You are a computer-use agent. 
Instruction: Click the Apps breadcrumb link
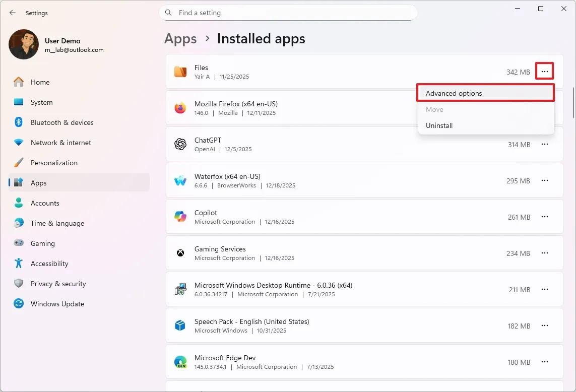(180, 38)
